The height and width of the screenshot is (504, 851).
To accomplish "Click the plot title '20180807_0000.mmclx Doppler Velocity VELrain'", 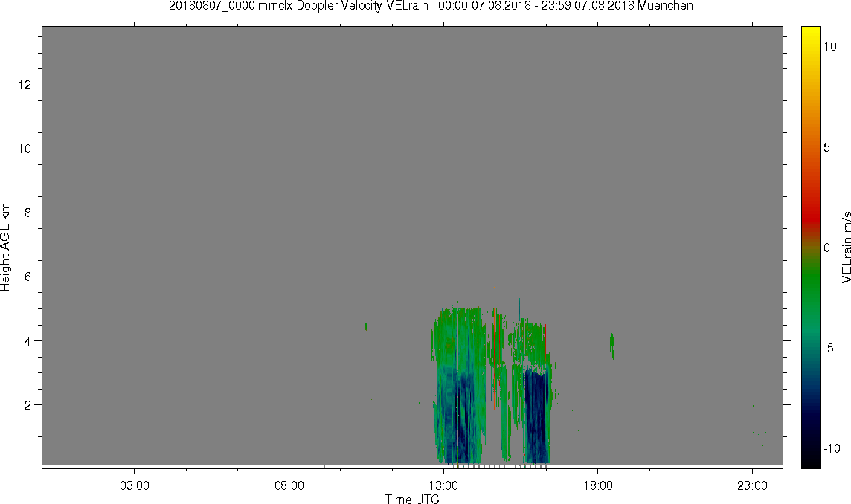I will pos(298,6).
